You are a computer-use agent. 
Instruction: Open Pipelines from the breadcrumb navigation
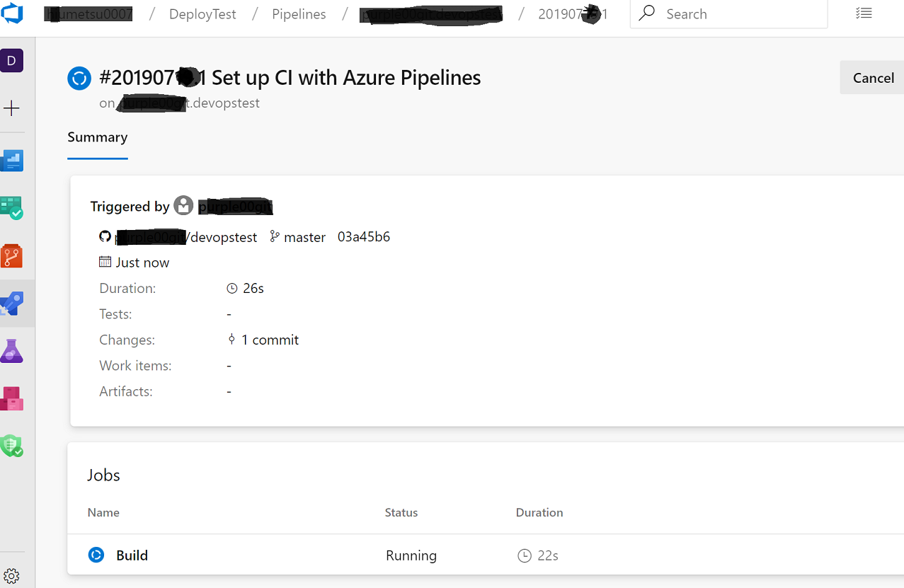[298, 13]
